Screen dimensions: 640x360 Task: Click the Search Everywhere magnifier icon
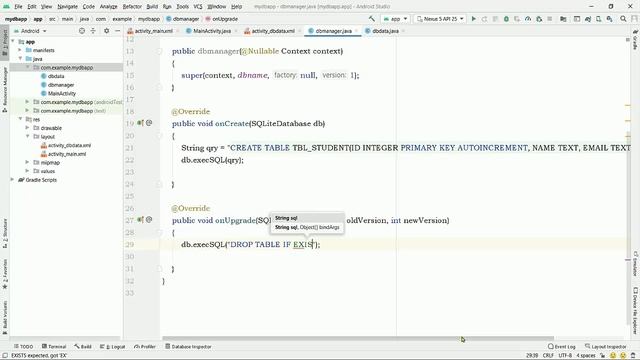pyautogui.click(x=623, y=19)
